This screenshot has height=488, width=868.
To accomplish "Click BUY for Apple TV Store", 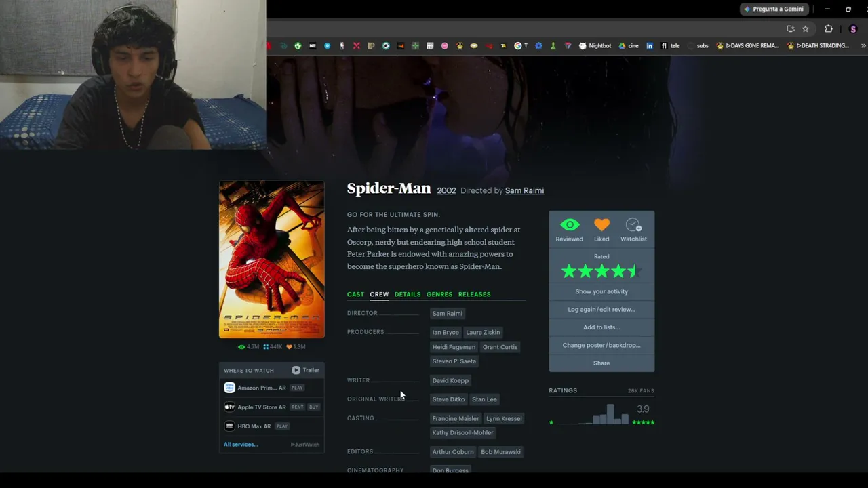I will coord(313,407).
